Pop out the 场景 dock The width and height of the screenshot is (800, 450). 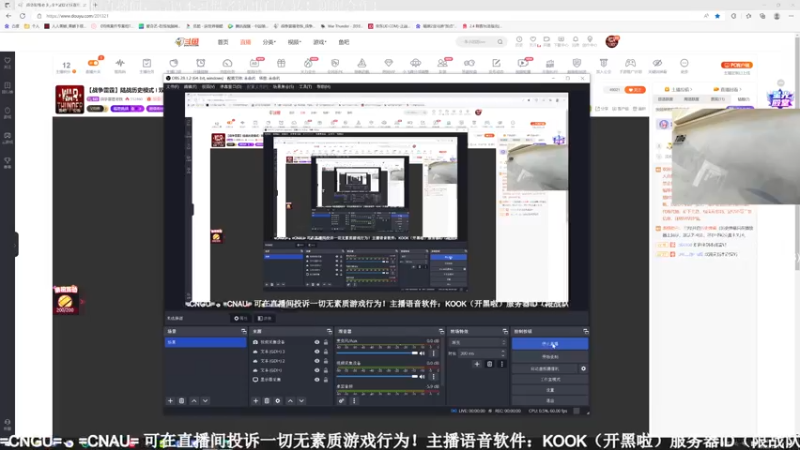click(x=243, y=332)
